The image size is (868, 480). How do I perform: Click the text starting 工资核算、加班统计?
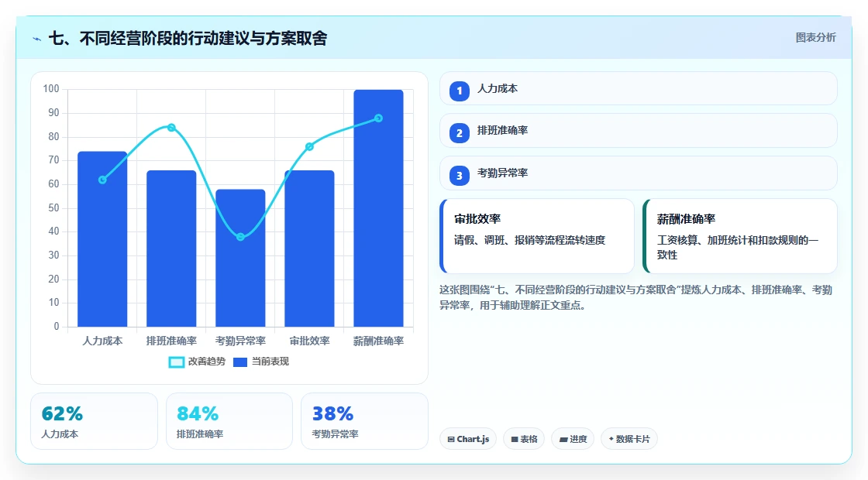737,248
